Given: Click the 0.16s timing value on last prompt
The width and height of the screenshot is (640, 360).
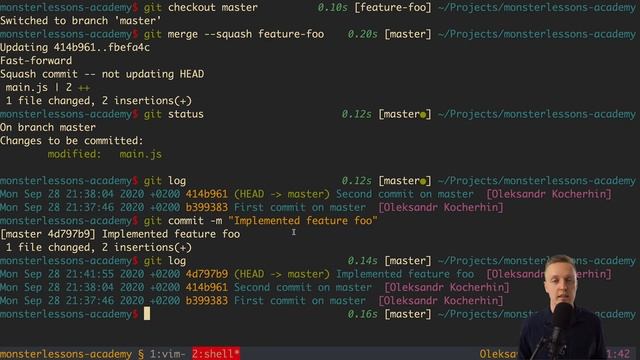Looking at the screenshot, I should (362, 314).
